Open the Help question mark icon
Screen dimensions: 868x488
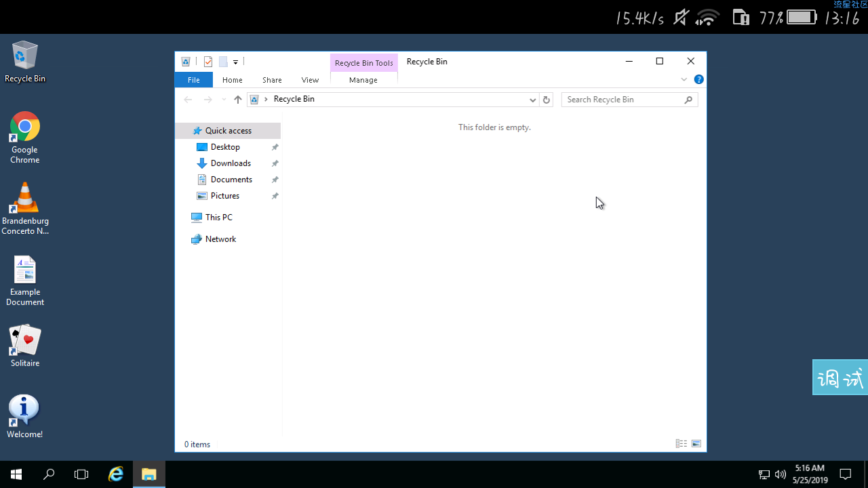pos(699,79)
